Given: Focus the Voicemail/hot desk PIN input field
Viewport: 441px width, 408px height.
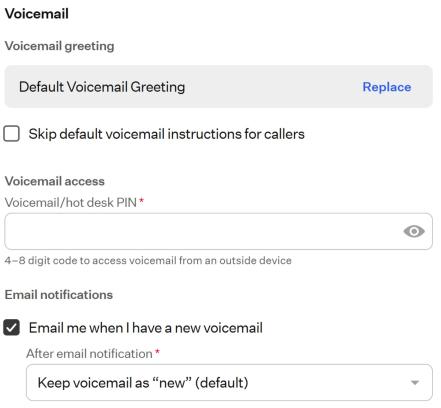Looking at the screenshot, I should 219,231.
